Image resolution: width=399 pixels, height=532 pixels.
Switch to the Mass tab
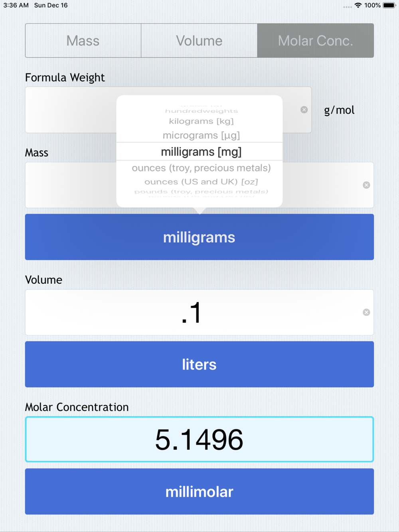[83, 41]
